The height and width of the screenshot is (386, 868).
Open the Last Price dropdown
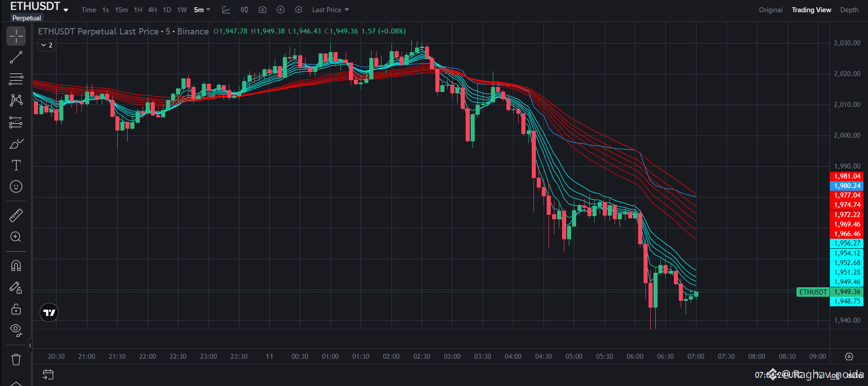[330, 10]
